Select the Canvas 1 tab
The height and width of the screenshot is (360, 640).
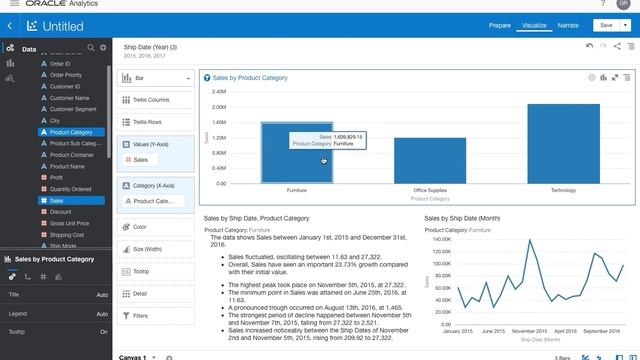132,357
